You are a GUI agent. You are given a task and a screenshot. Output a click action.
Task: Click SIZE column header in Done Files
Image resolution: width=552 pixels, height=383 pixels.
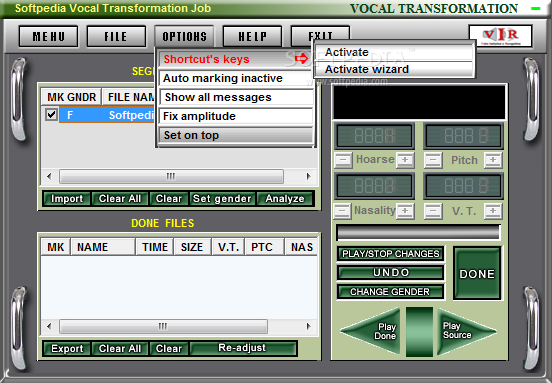(192, 247)
